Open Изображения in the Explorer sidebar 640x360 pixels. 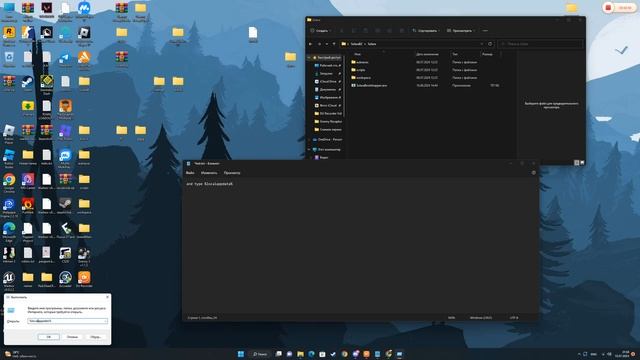[x=328, y=98]
